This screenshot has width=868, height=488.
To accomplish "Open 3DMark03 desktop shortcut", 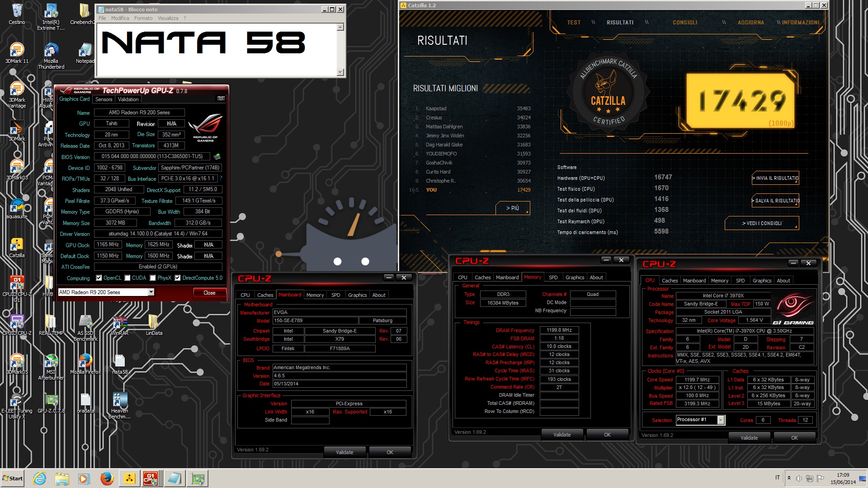I will coord(17,169).
